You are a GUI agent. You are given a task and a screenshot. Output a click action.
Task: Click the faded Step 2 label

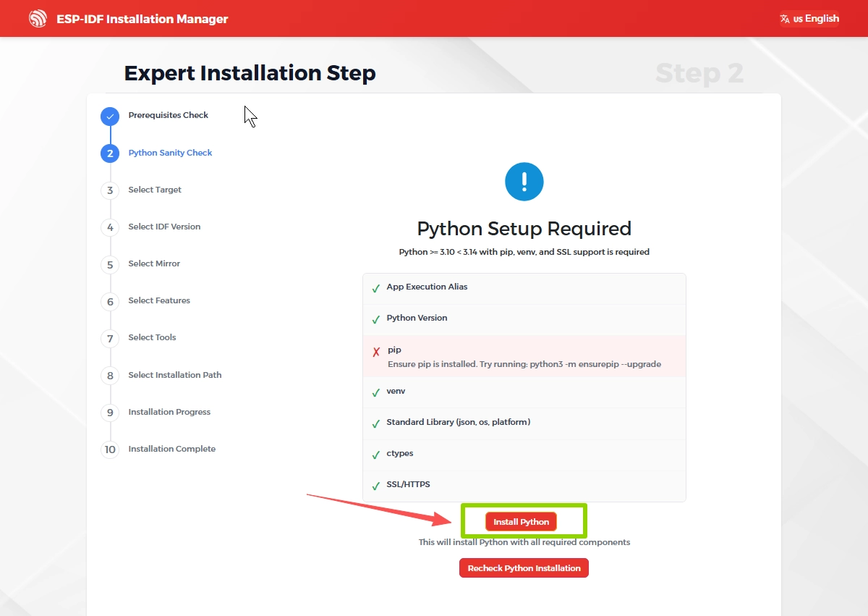699,73
